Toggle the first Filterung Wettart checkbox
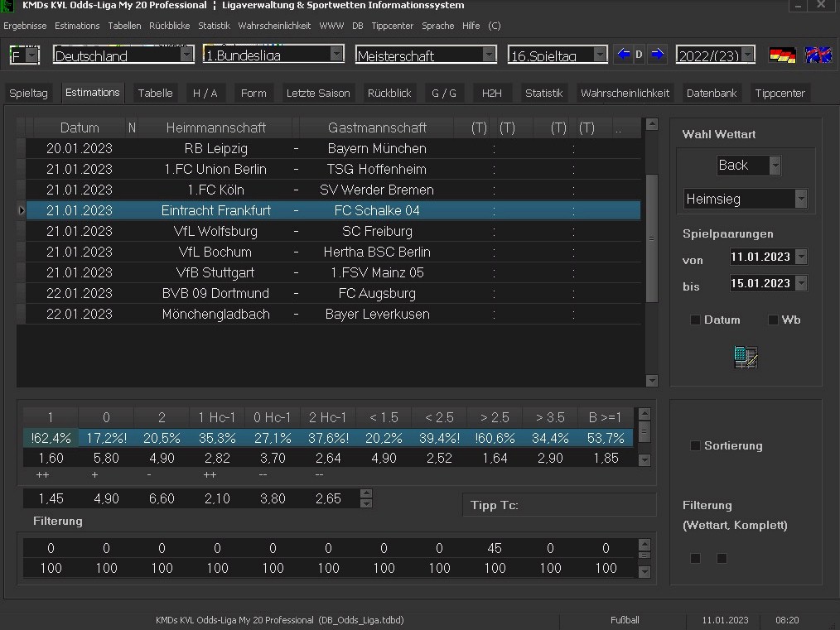This screenshot has width=840, height=630. pyautogui.click(x=695, y=558)
